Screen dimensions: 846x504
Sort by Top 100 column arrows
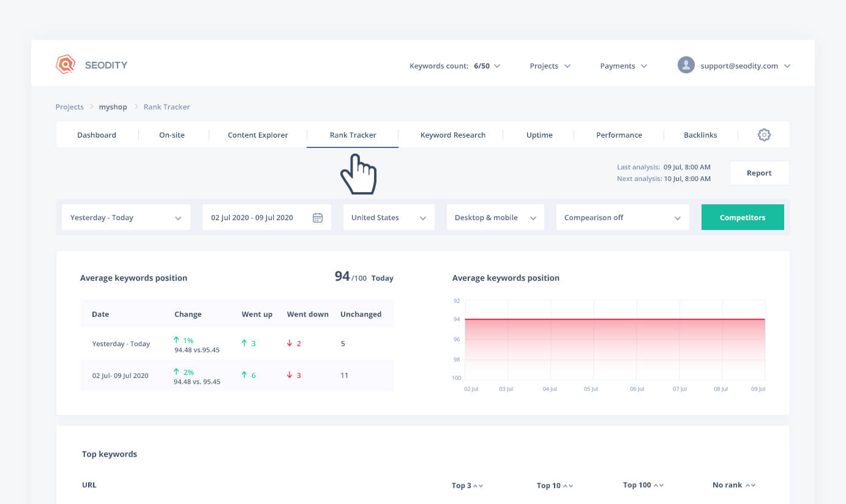(x=659, y=485)
